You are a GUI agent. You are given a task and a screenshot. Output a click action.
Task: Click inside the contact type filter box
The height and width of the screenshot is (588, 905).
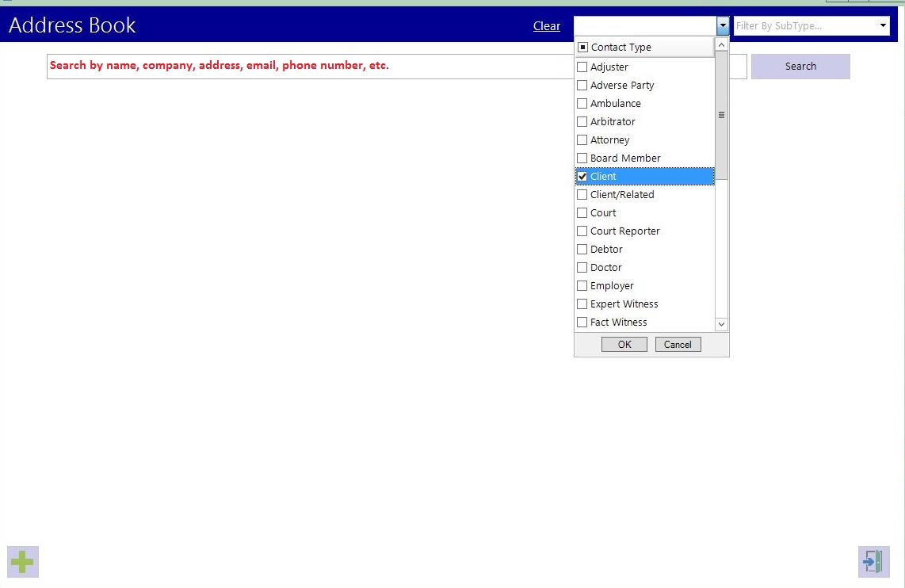pyautogui.click(x=645, y=26)
